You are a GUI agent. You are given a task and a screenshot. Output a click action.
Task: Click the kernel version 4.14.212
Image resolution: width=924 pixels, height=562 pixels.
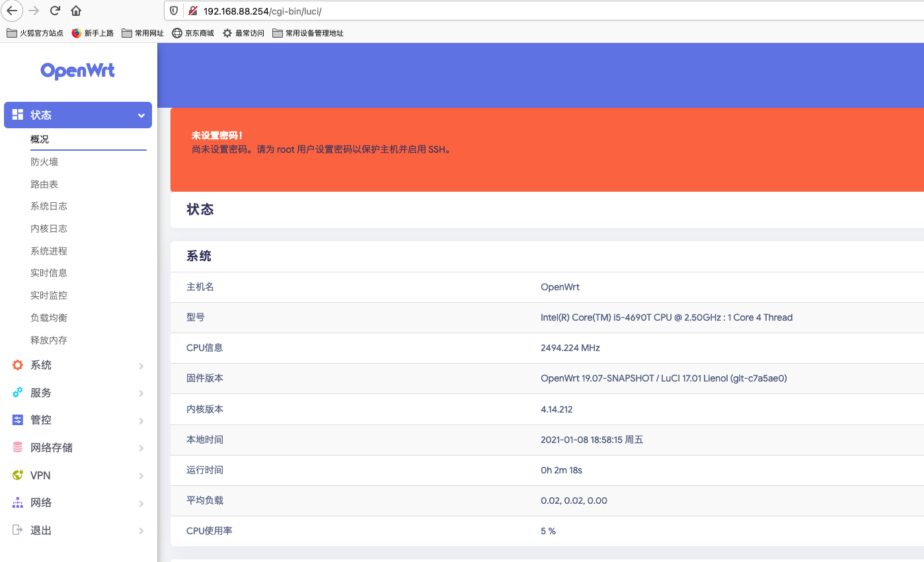(557, 409)
